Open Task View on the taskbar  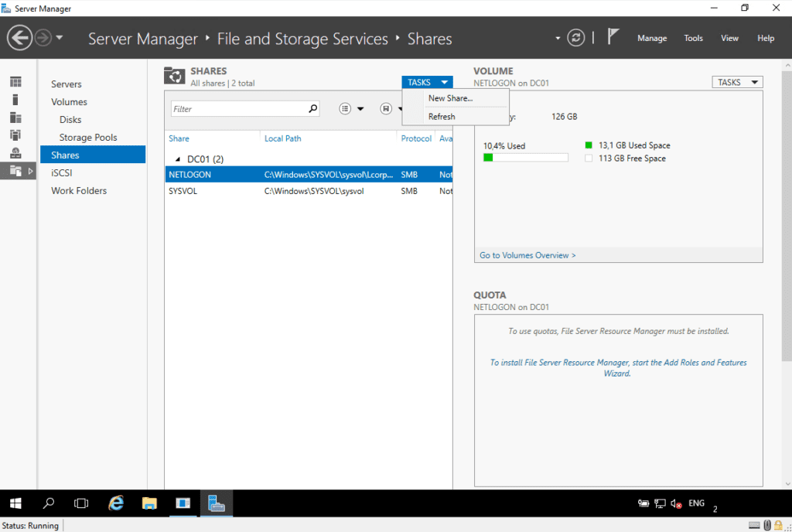coord(81,503)
